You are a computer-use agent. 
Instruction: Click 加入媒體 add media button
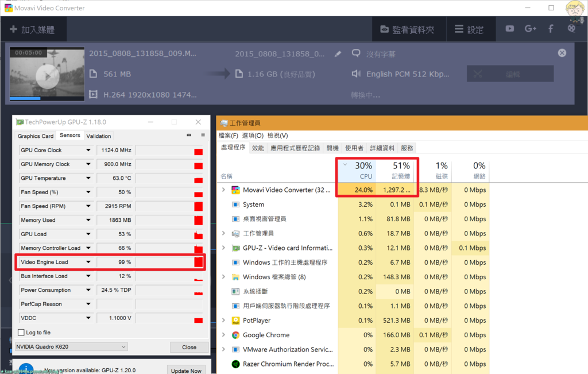[x=33, y=29]
